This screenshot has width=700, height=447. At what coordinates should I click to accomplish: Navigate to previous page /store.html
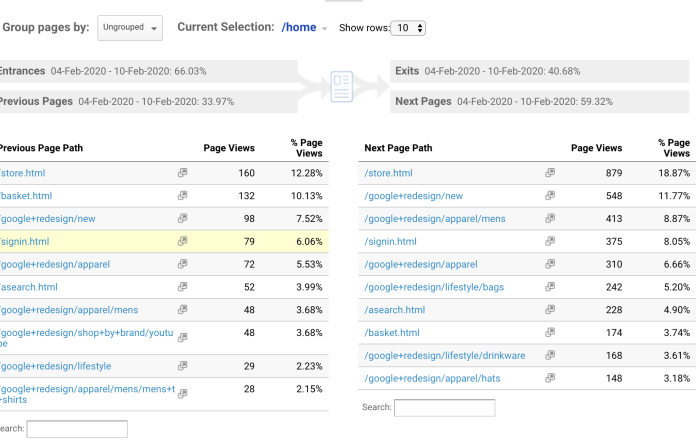coord(22,173)
